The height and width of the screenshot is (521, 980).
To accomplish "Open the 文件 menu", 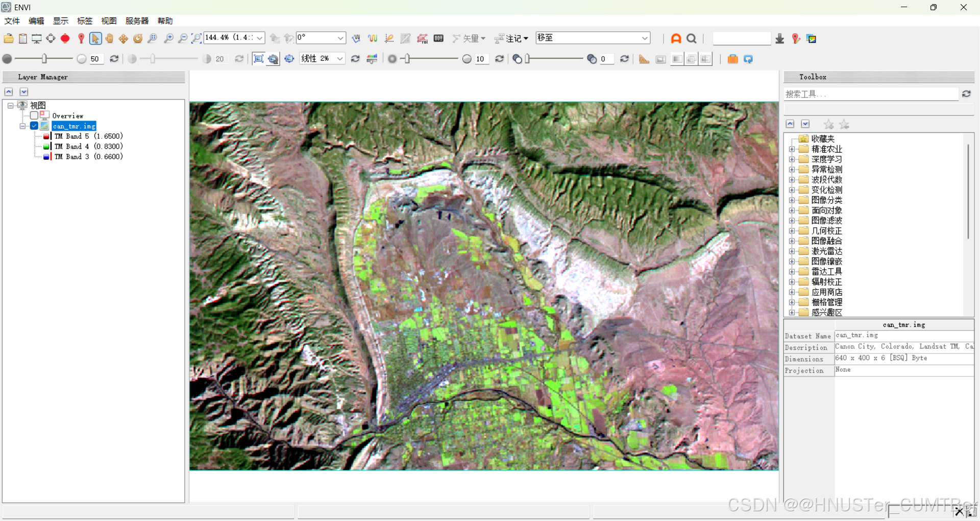I will pos(12,21).
